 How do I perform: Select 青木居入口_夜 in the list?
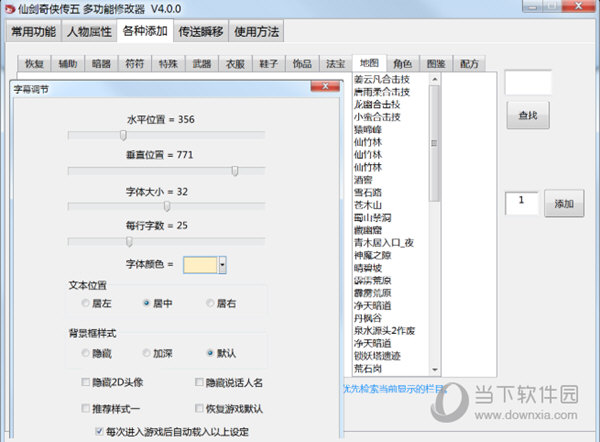(384, 243)
